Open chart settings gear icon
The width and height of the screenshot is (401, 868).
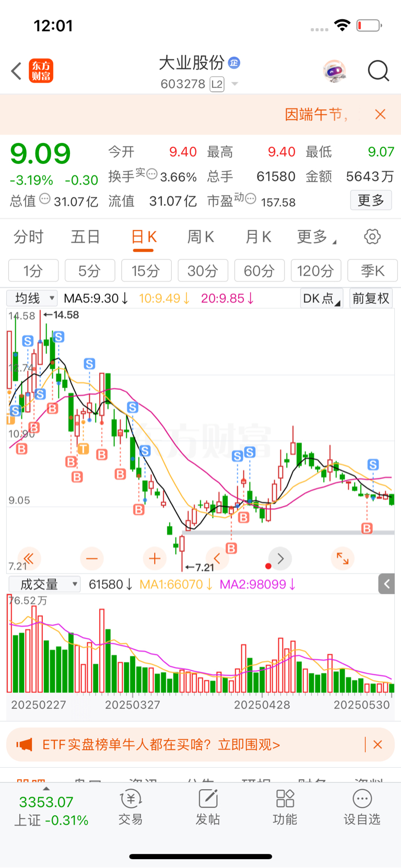372,237
